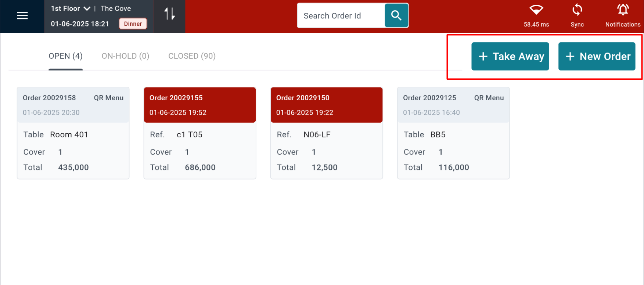Click the plus icon on Take Away
Viewport: 644px width, 285px height.
click(x=483, y=57)
